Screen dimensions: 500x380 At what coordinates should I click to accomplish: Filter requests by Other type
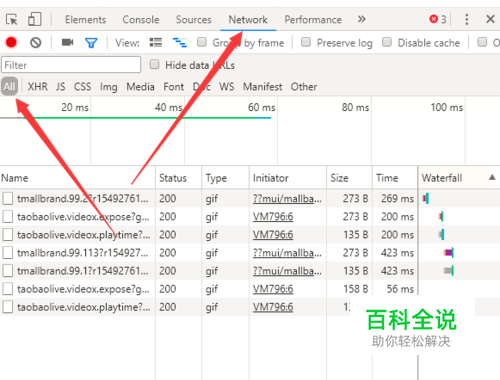pyautogui.click(x=304, y=87)
